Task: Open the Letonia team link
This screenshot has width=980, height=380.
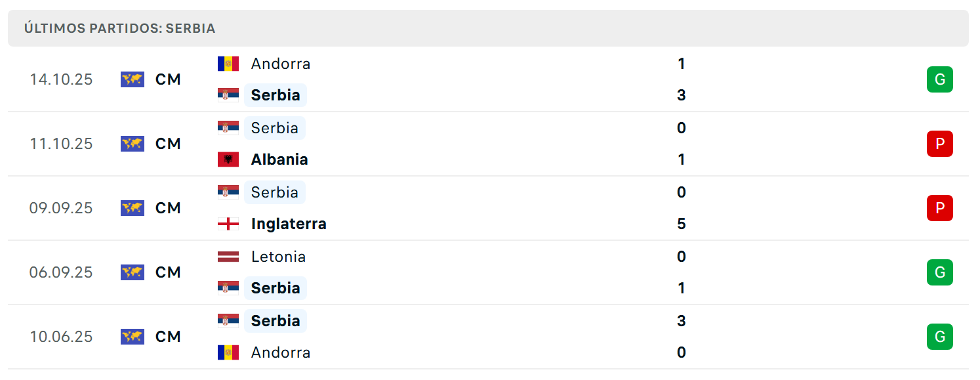Action: pyautogui.click(x=278, y=257)
